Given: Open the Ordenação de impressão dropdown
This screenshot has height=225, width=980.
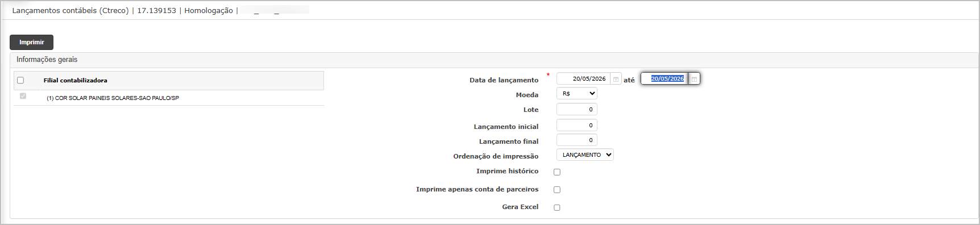Looking at the screenshot, I should point(585,155).
